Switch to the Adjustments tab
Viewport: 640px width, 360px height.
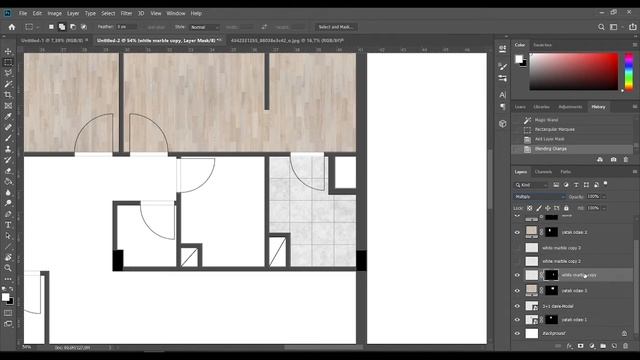tap(570, 107)
